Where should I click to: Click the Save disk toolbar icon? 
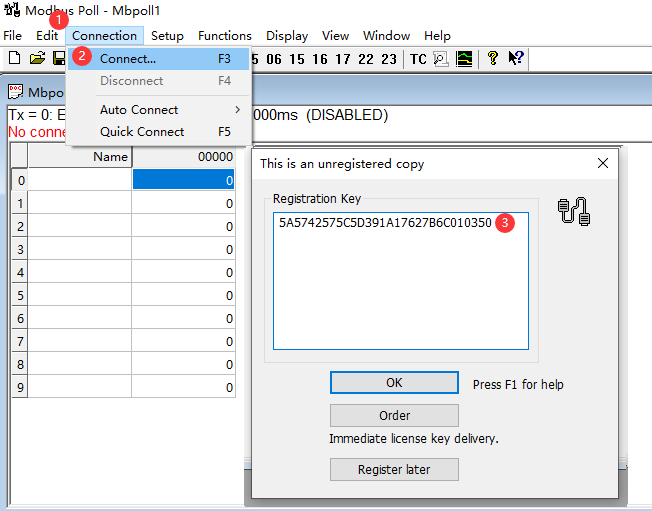[x=59, y=58]
